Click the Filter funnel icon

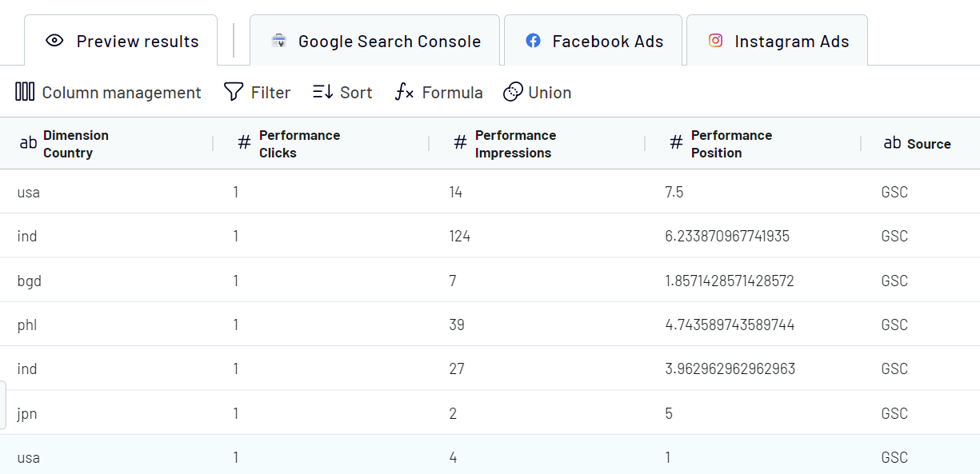(234, 92)
